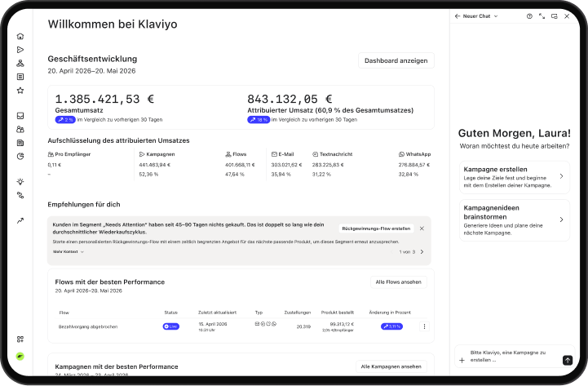Open the Audience people icon in sidebar
Viewport: 588px width, 386px height.
[20, 130]
